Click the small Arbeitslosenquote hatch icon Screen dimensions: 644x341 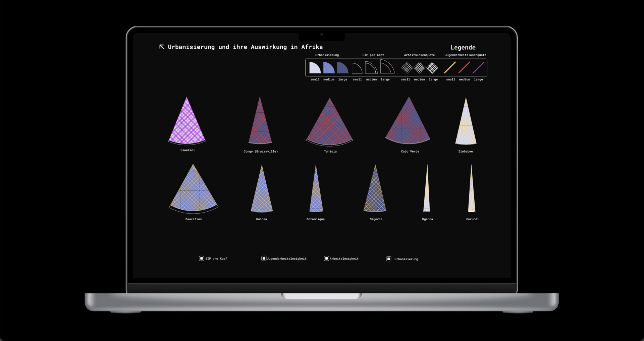point(407,68)
